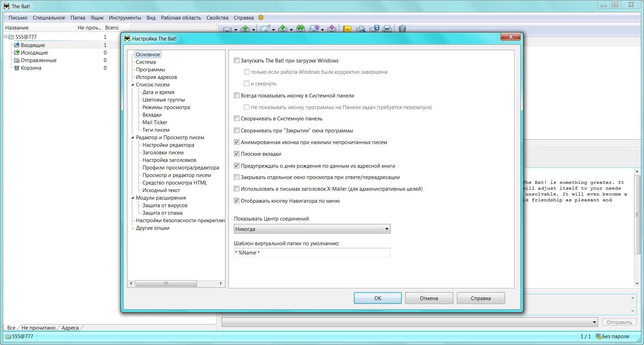Click the send queued mail toolbar icon
Screen dimensions: 644x345
point(245,29)
